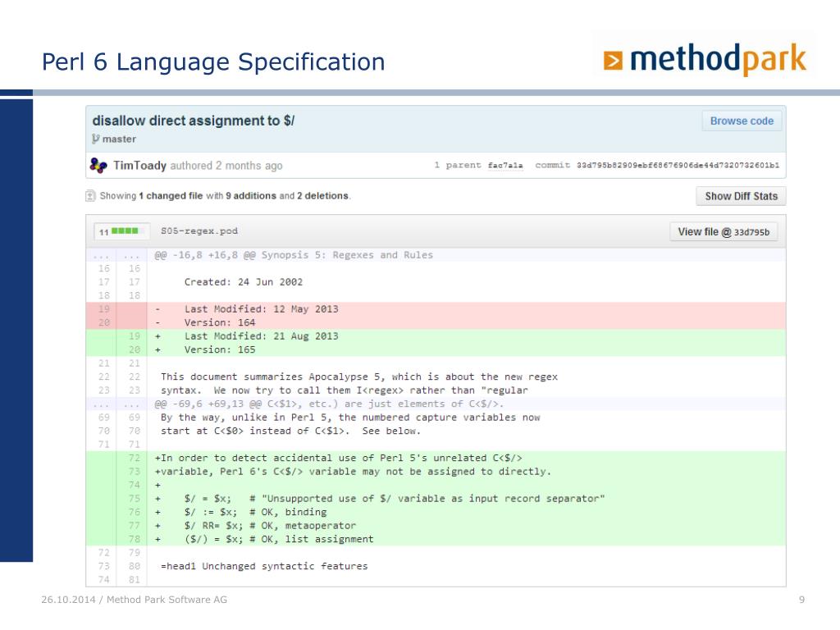The height and width of the screenshot is (630, 840).
Task: Click the orange arrow icon in the methodpark logo
Action: 613,61
